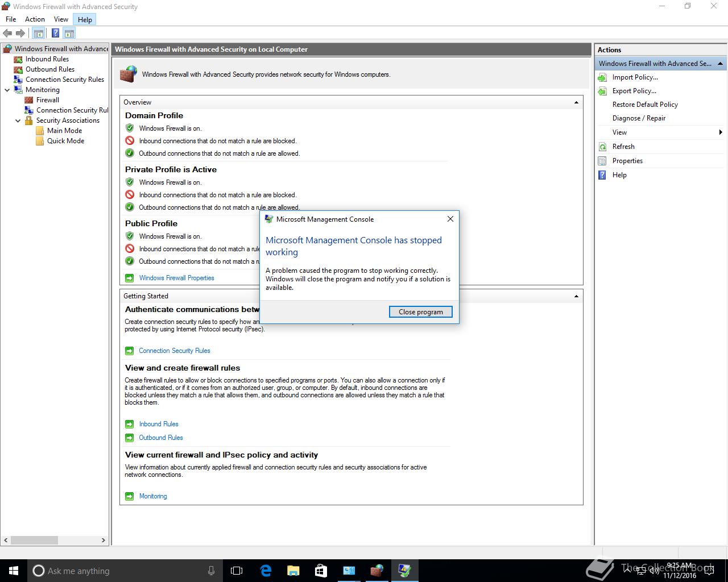This screenshot has height=582, width=728.
Task: Launch Microsoft Edge from taskbar
Action: (x=266, y=571)
